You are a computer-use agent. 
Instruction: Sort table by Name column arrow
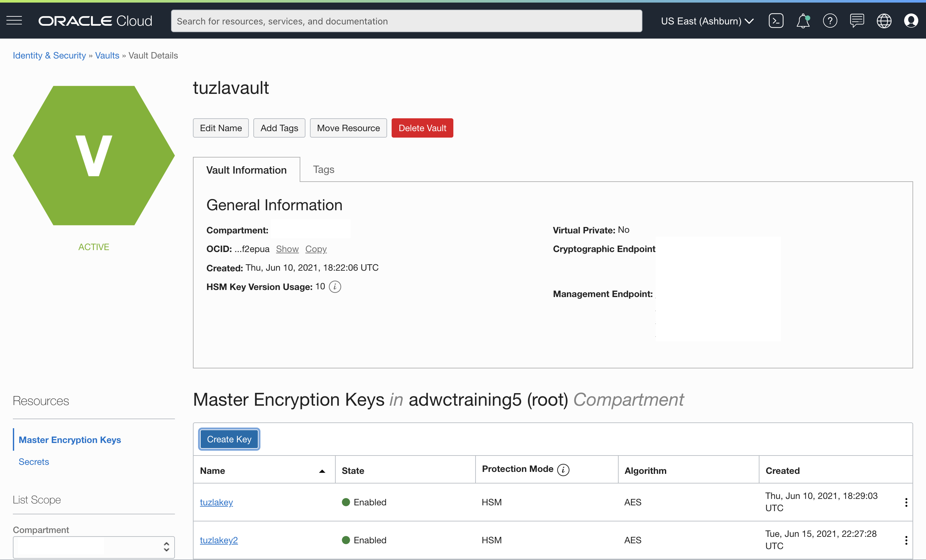coord(322,471)
